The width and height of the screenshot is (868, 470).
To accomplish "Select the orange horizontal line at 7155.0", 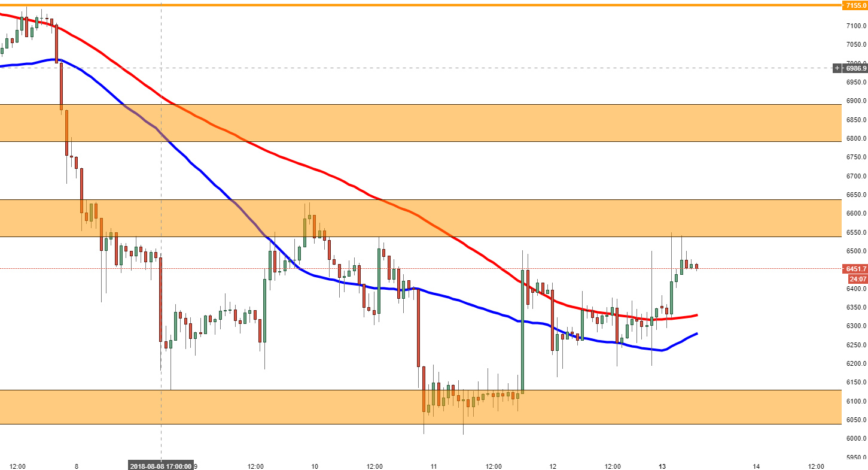I will 419,5.
